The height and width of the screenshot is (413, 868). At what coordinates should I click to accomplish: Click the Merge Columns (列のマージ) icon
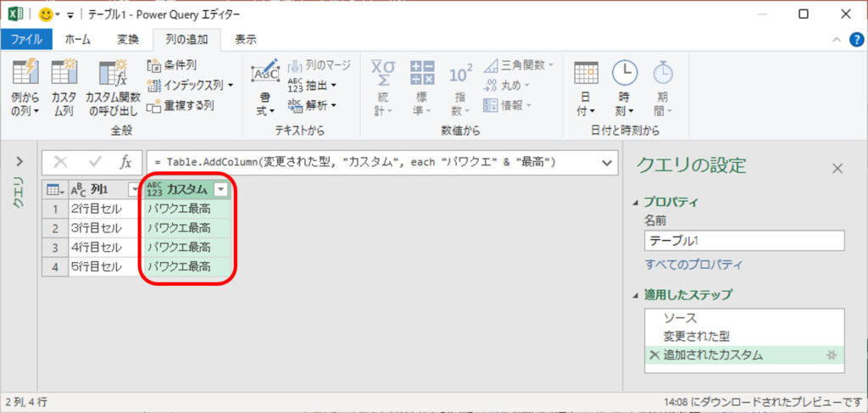click(294, 65)
